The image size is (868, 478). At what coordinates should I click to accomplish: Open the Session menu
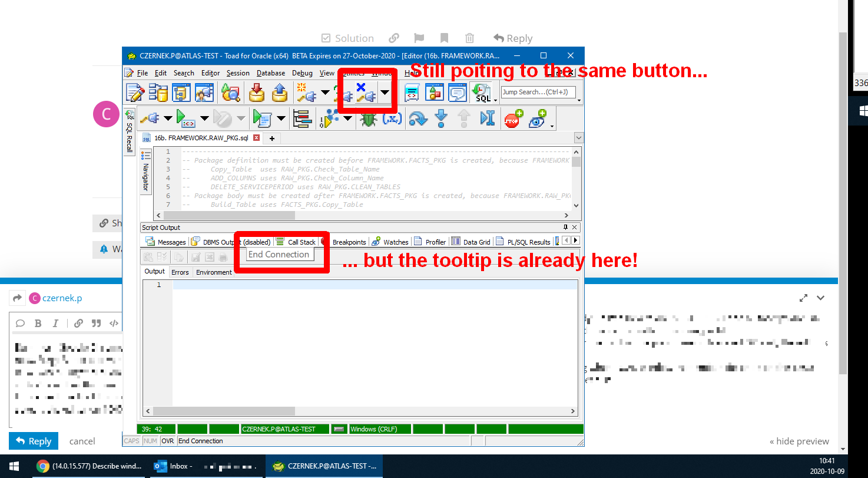(x=238, y=73)
